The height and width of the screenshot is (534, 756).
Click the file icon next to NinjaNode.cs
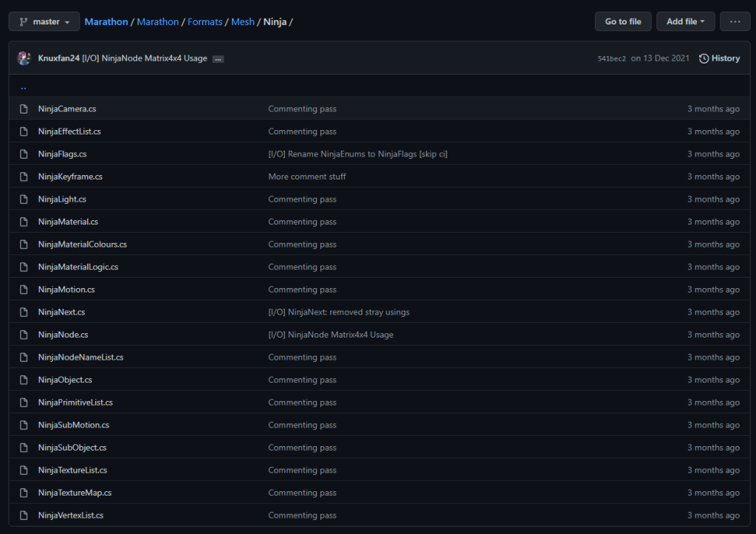(x=24, y=335)
